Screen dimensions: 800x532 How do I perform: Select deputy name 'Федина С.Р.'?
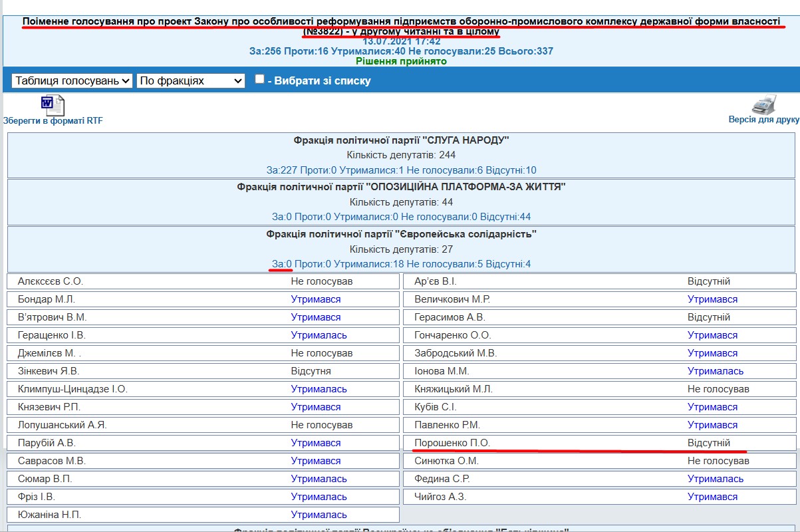point(442,479)
